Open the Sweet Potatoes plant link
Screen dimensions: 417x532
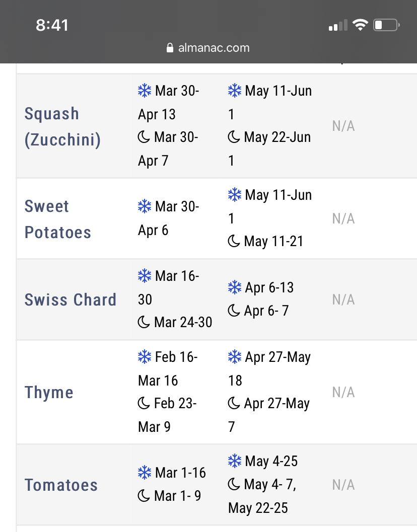pyautogui.click(x=58, y=219)
